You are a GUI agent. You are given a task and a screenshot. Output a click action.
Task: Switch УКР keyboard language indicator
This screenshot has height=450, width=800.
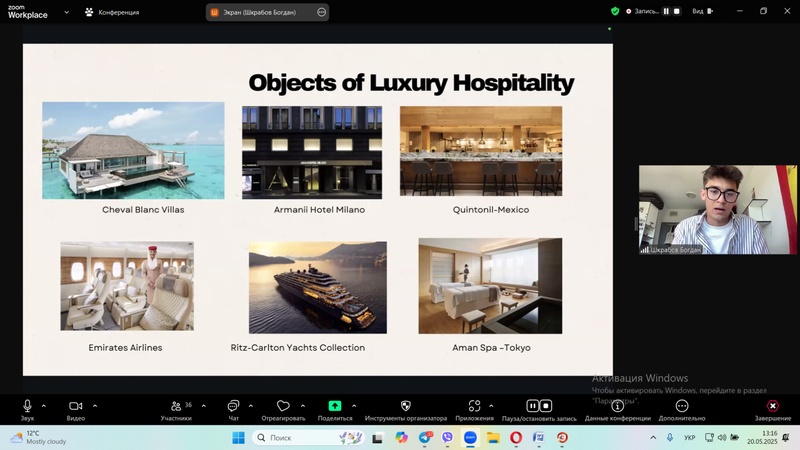689,438
